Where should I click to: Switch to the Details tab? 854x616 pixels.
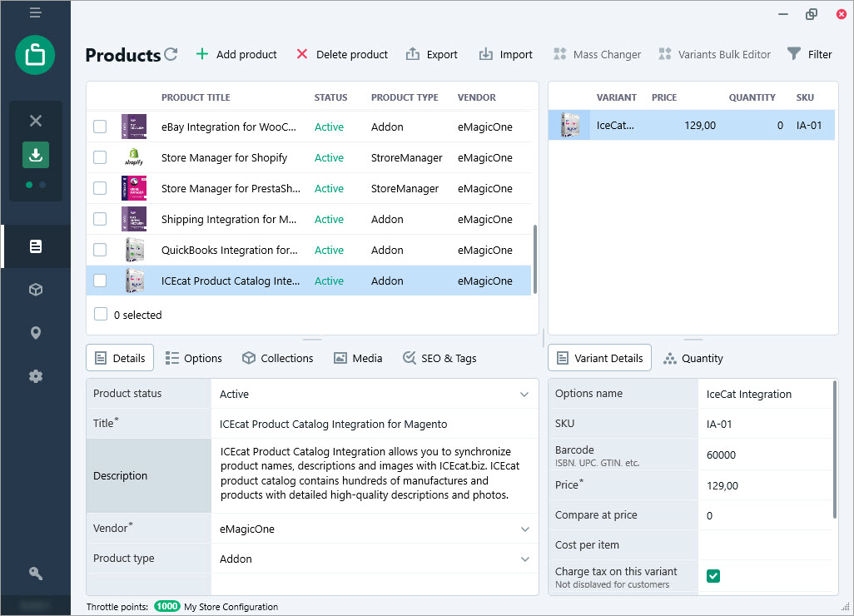click(x=120, y=358)
